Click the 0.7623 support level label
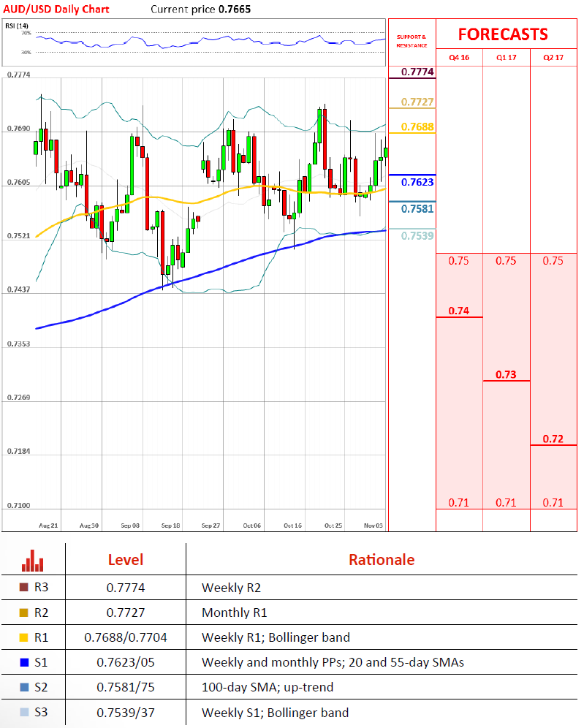The image size is (584, 728). 417,182
